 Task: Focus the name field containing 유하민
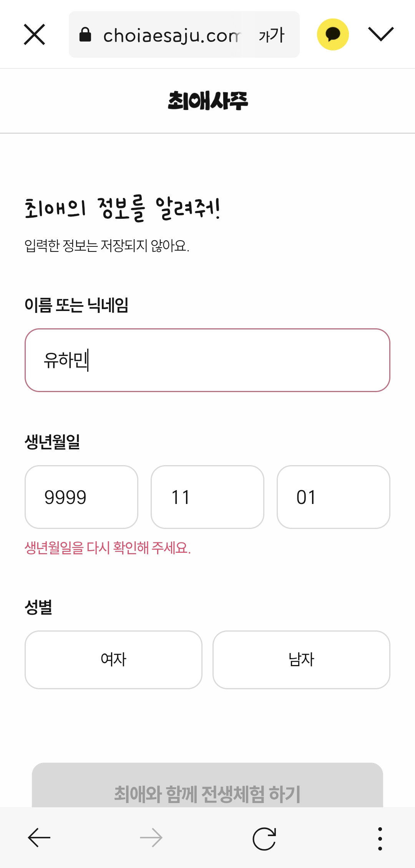pos(207,360)
